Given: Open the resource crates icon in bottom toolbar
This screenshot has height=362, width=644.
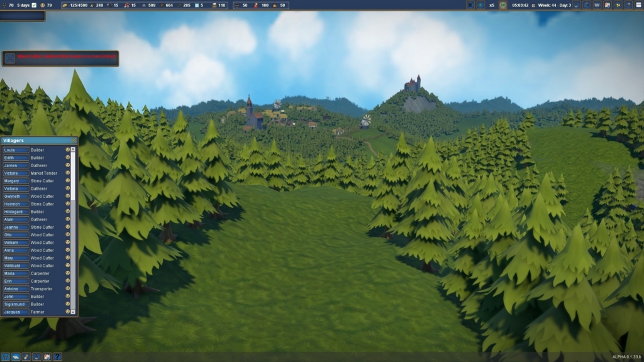Looking at the screenshot, I should [x=26, y=357].
